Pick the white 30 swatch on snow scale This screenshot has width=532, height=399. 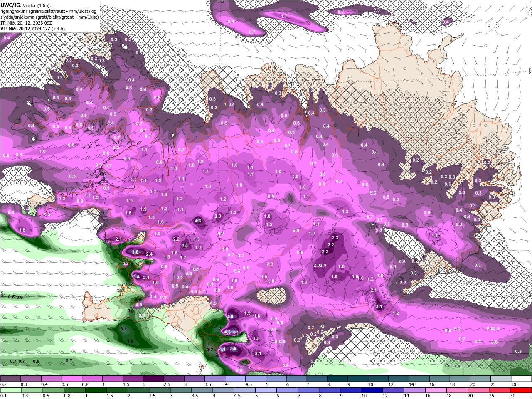pyautogui.click(x=521, y=379)
